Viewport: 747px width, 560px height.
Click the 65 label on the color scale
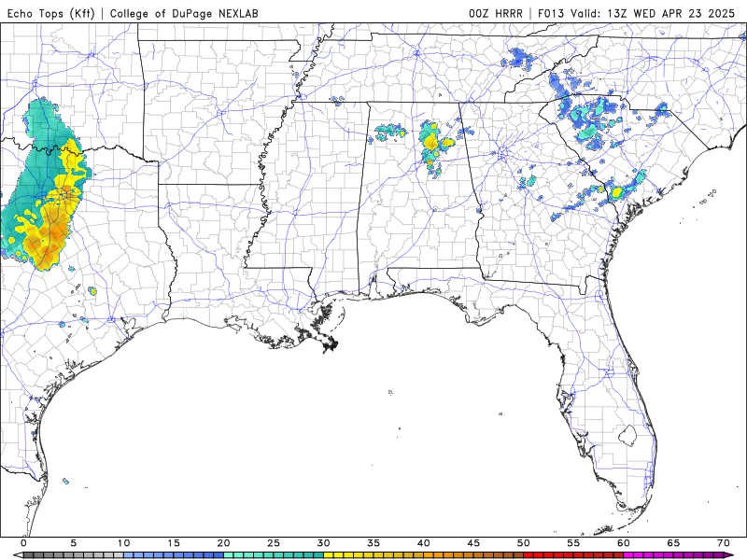click(x=673, y=543)
